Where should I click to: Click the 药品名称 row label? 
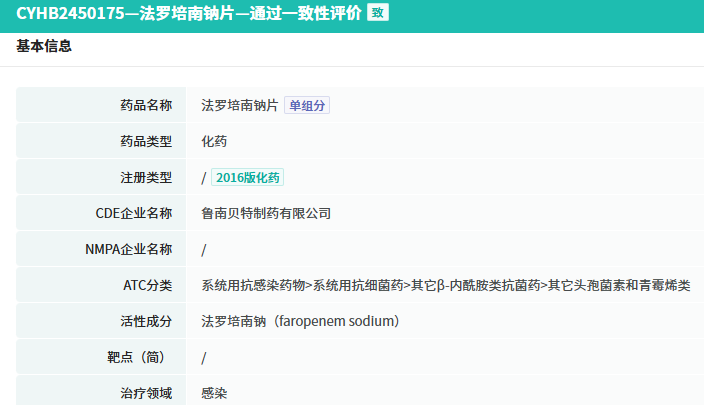(146, 105)
